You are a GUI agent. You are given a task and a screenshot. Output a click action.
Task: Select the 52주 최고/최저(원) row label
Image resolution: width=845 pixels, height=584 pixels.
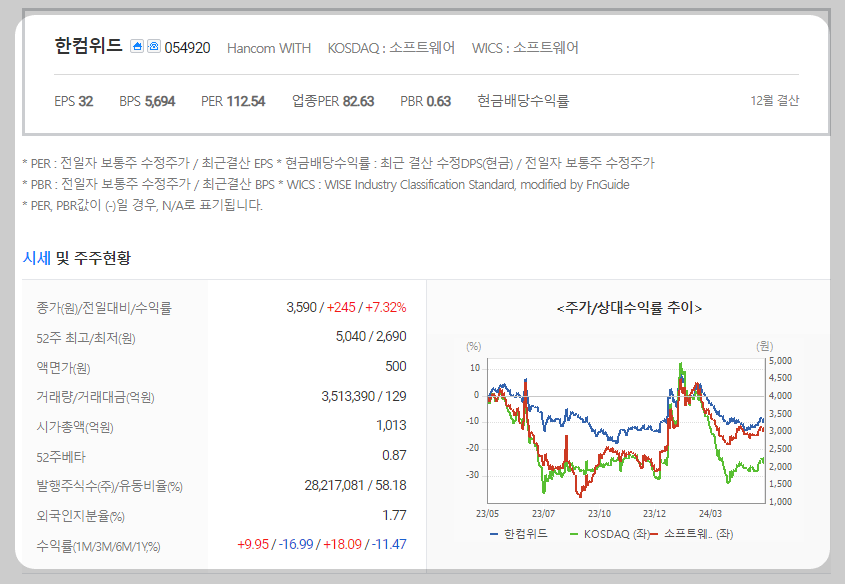[86, 338]
